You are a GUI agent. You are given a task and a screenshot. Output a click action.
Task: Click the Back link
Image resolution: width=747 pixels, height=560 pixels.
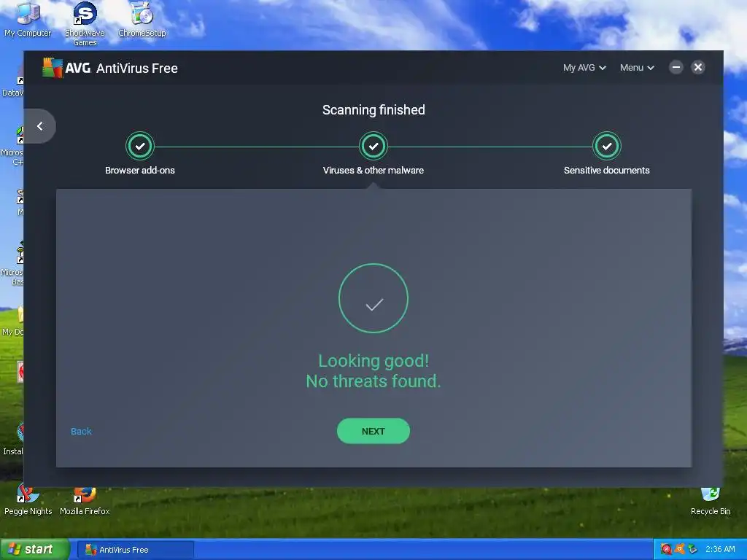81,432
